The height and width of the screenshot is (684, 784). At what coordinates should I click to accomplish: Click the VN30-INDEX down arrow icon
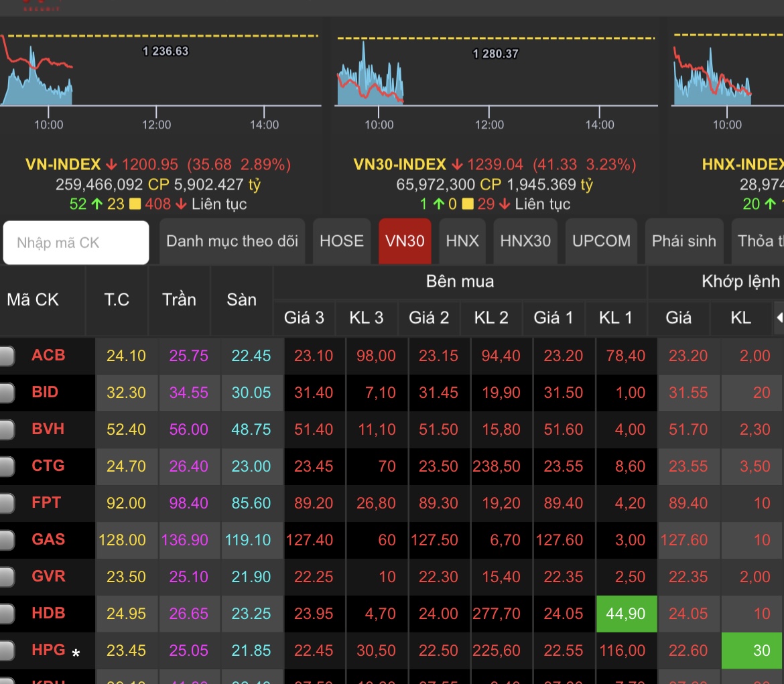pos(457,165)
